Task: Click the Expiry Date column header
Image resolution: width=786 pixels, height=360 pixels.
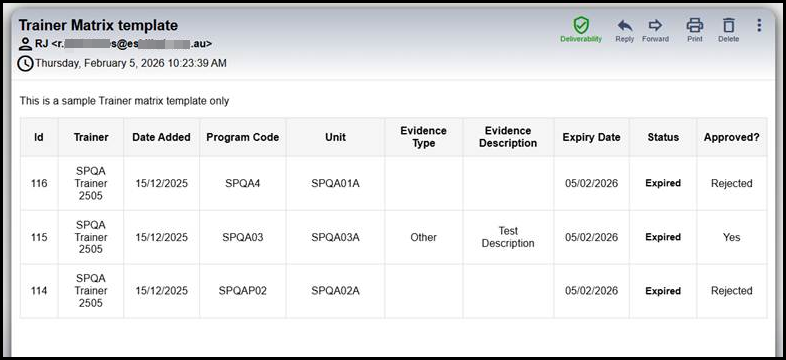Action: [592, 137]
